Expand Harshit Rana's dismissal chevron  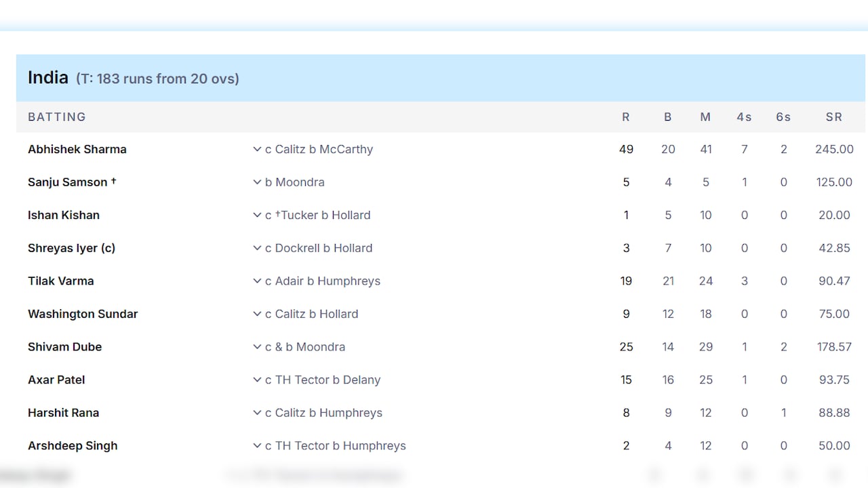tap(257, 413)
